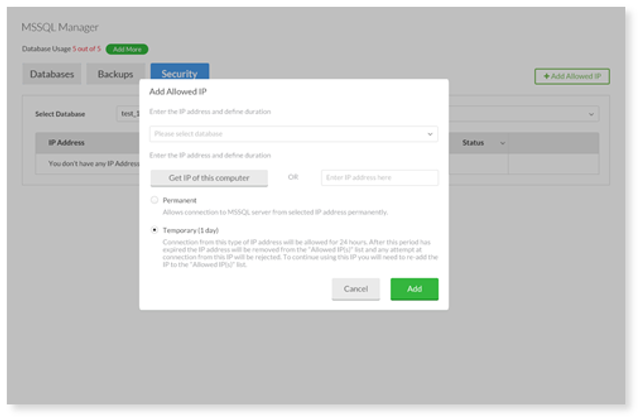The image size is (640, 419).
Task: Click the MSSQL Manager heading
Action: tap(60, 27)
